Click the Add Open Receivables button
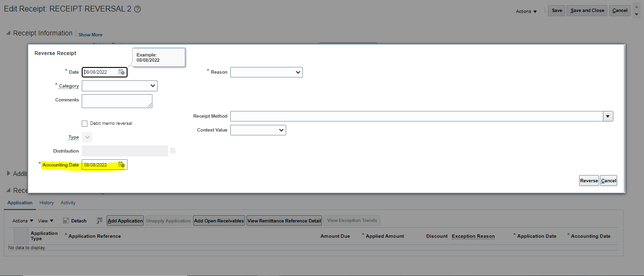 (218, 221)
